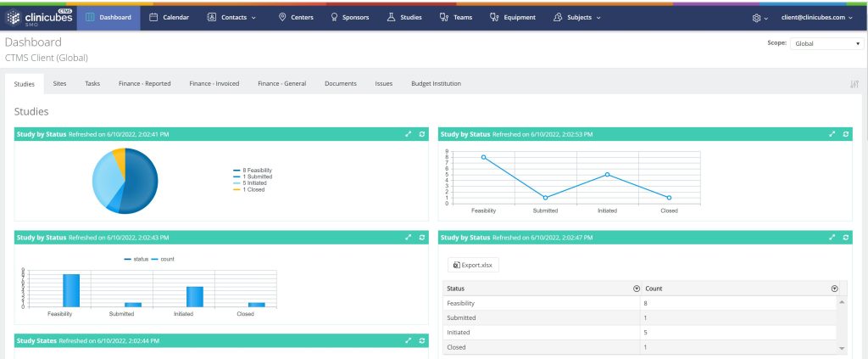Toggle the 8 Feasibility pie legend entry

pos(253,170)
